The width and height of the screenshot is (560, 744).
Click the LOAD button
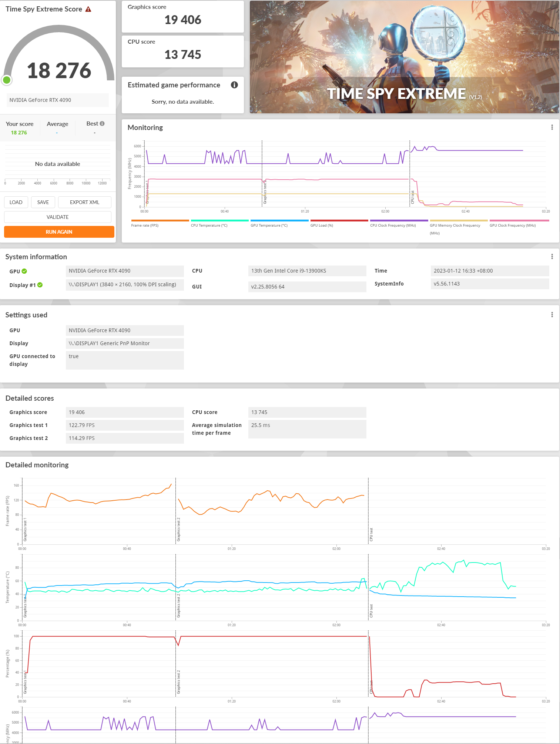(16, 202)
